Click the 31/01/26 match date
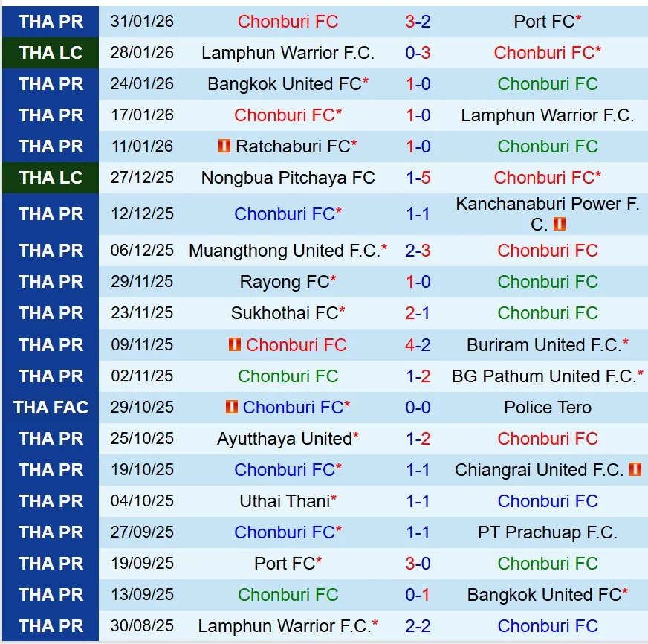The height and width of the screenshot is (644, 648). tap(142, 22)
